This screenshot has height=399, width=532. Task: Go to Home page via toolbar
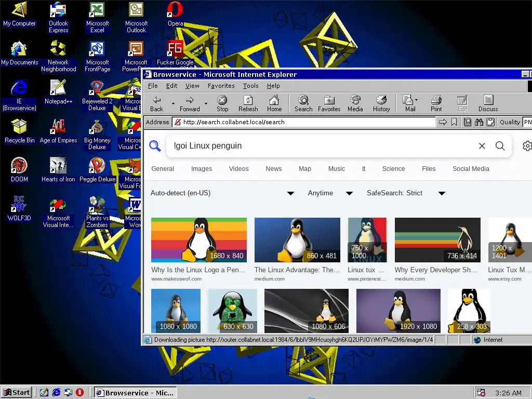pyautogui.click(x=274, y=104)
